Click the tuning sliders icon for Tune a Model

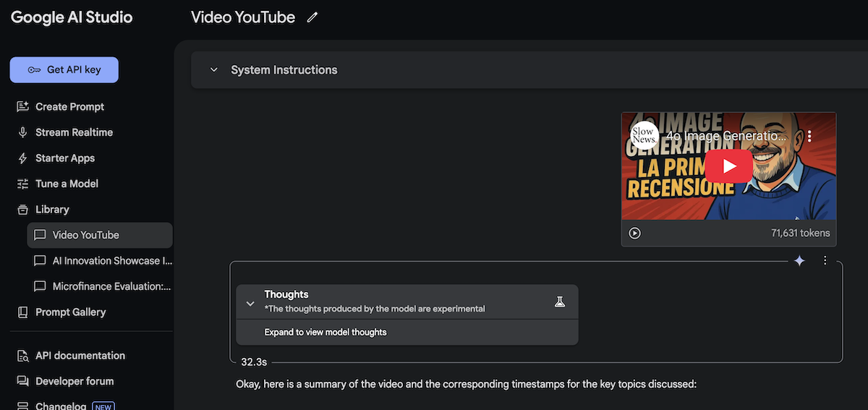click(x=23, y=184)
